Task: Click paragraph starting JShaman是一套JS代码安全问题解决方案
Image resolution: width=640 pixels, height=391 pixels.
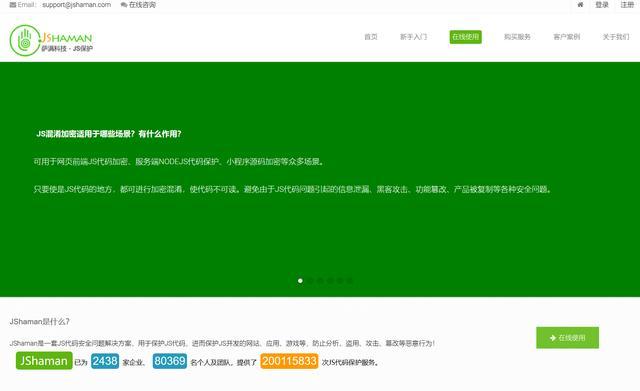Action: tap(222, 343)
